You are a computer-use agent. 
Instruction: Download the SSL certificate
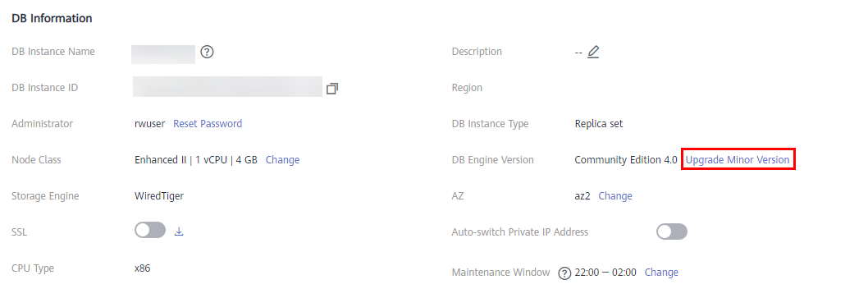click(x=179, y=232)
